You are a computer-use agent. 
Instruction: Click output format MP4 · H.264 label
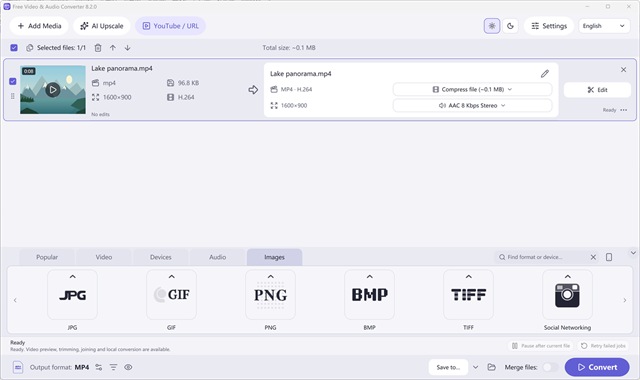[x=296, y=89]
